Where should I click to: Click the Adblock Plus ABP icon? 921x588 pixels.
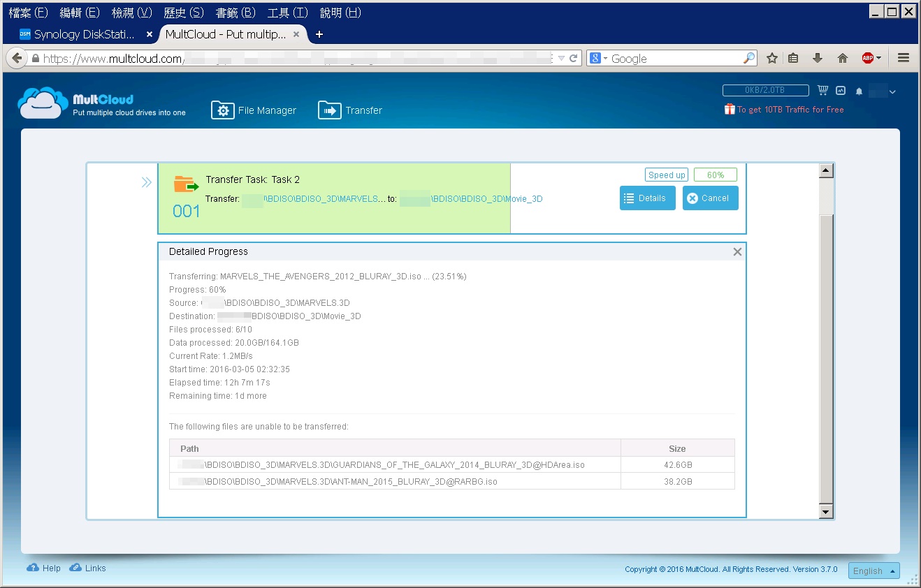click(868, 58)
